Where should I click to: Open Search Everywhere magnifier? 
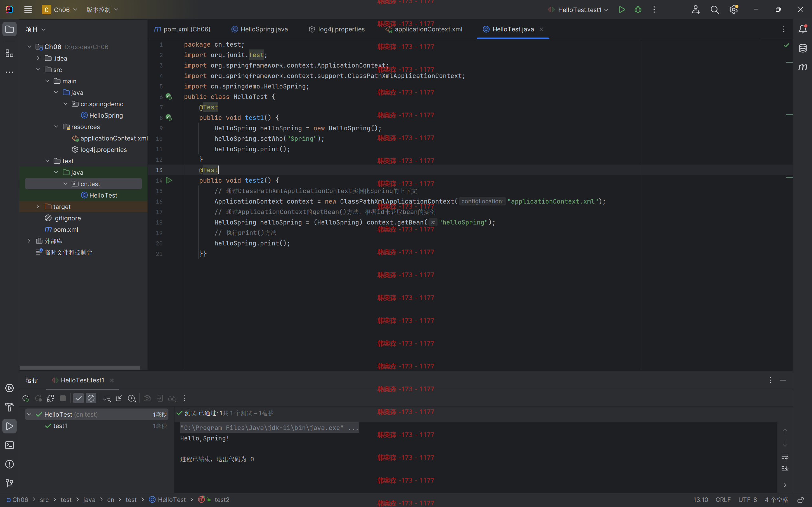[x=714, y=10]
